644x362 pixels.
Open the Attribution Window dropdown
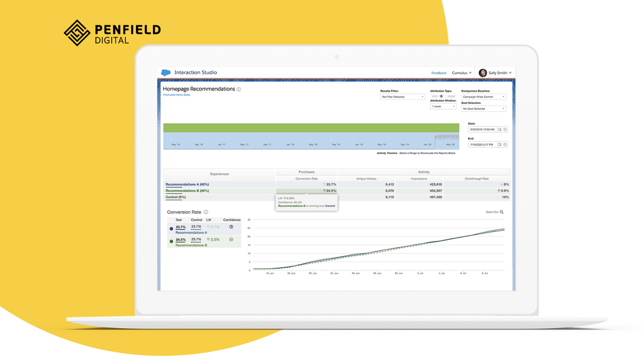[443, 106]
